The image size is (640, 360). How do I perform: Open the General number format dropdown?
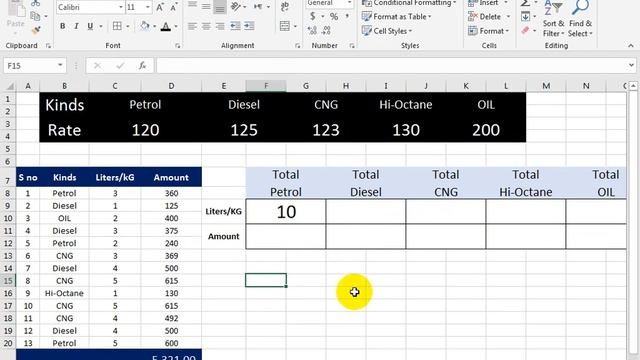click(349, 3)
